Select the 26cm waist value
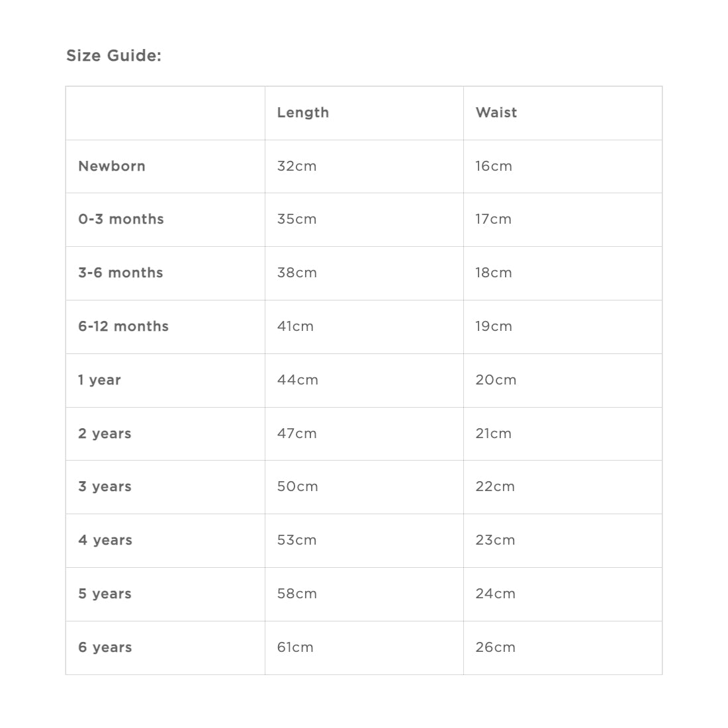 click(x=496, y=648)
